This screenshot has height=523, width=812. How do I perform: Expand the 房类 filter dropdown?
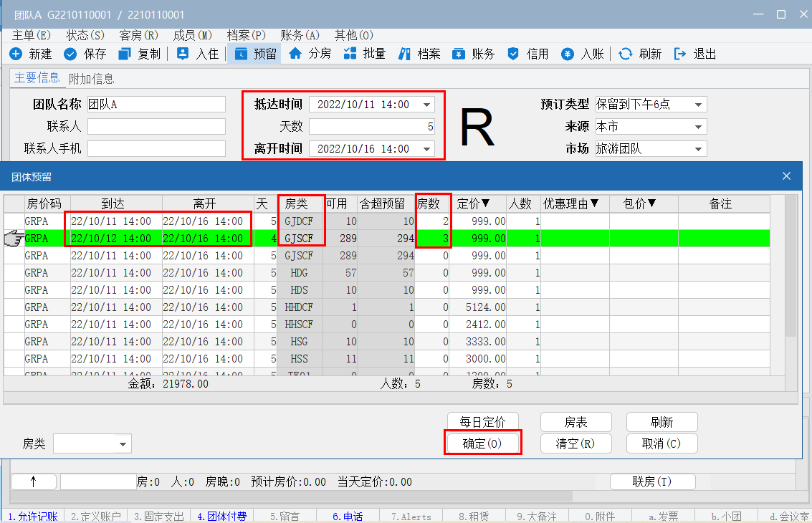coord(123,443)
